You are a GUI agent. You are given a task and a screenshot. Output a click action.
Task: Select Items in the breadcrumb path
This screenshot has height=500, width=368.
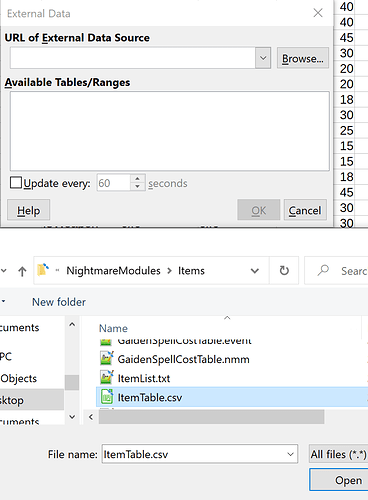pyautogui.click(x=191, y=270)
